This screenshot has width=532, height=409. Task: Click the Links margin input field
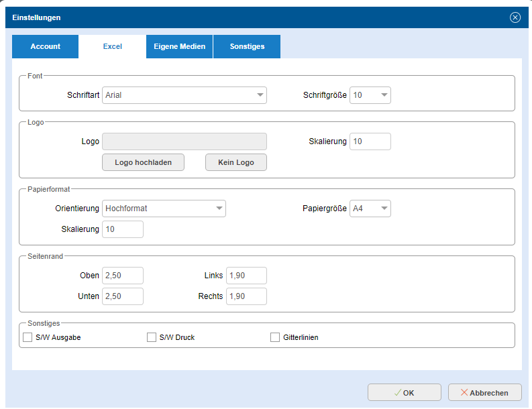[x=246, y=276]
